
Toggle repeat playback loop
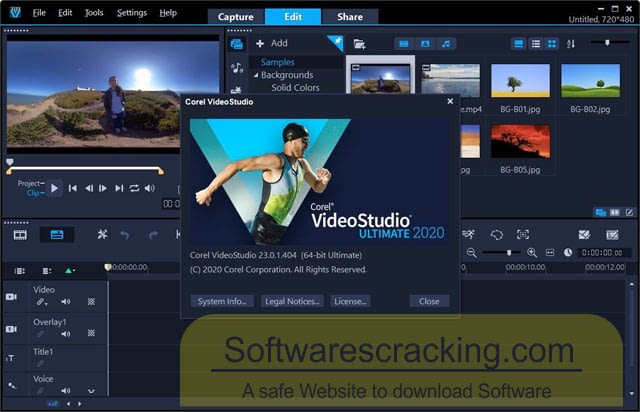pyautogui.click(x=134, y=188)
